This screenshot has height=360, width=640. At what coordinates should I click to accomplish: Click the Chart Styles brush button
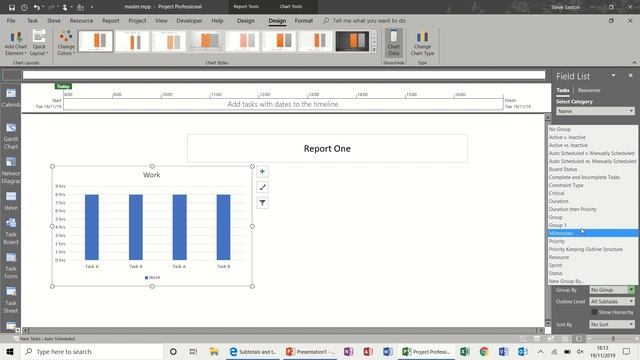262,187
